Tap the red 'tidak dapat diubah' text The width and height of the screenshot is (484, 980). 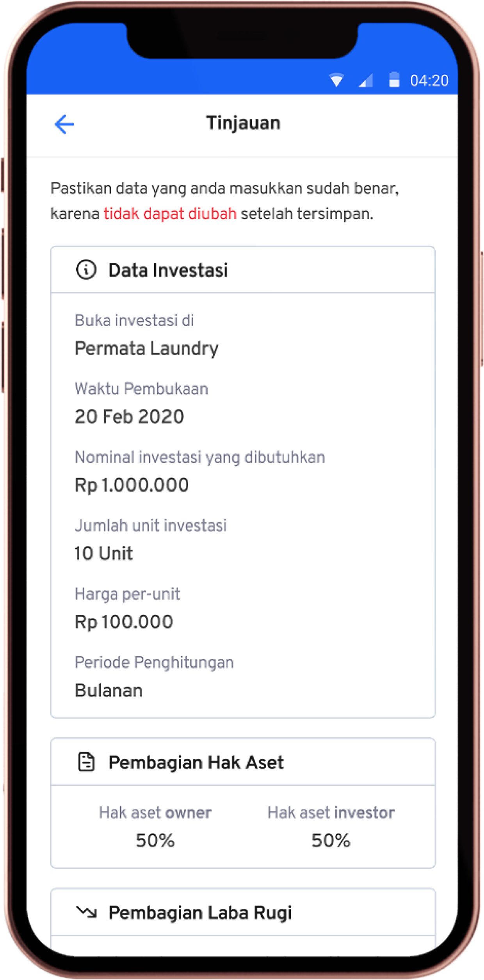[x=170, y=214]
